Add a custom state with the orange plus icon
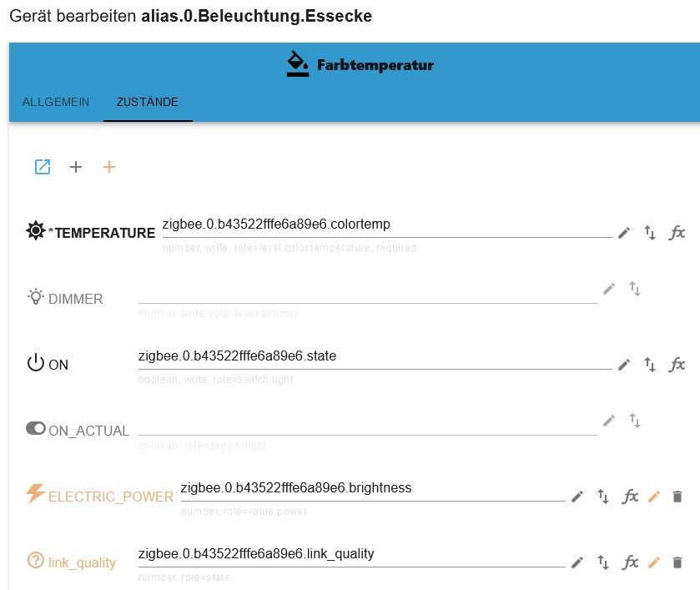The width and height of the screenshot is (700, 590). [x=109, y=167]
